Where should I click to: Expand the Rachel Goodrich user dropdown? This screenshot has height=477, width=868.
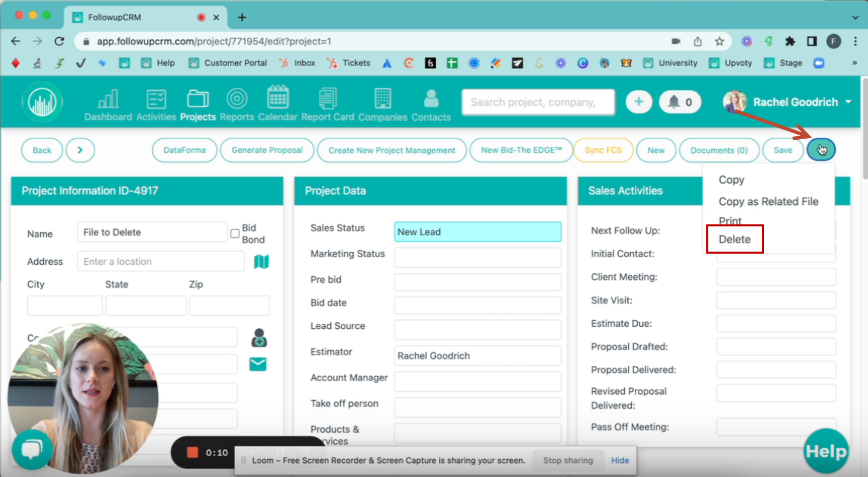tap(848, 102)
